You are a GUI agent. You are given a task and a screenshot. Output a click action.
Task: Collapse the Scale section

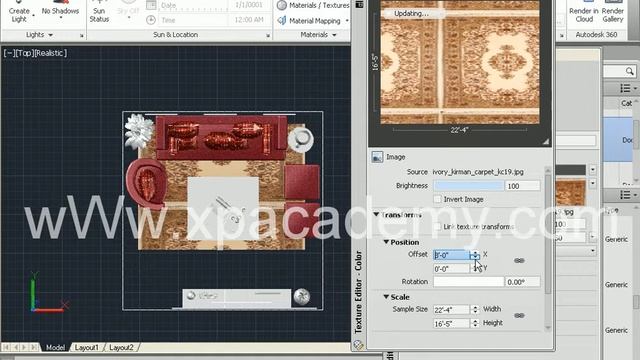(386, 297)
